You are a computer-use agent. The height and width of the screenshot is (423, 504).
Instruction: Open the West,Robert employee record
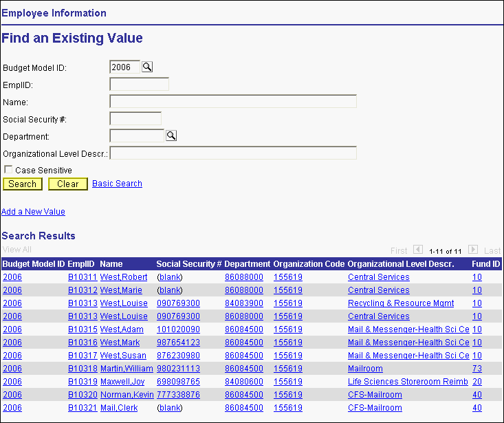pos(124,277)
